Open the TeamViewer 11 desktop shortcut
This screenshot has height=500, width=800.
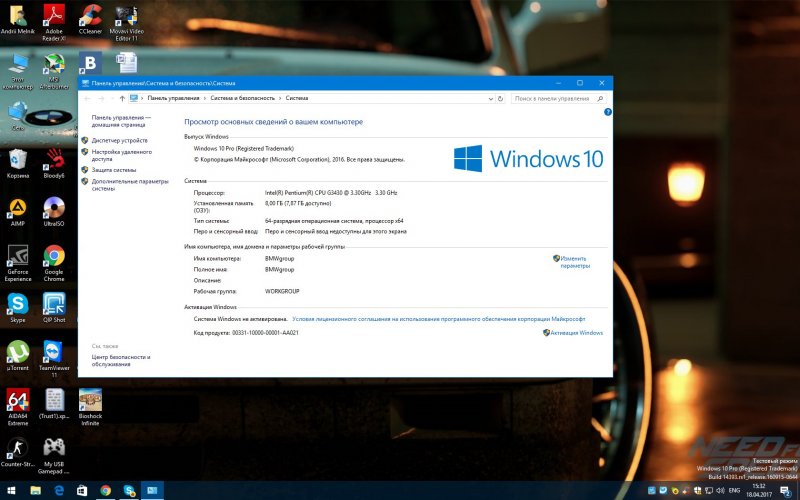54,353
